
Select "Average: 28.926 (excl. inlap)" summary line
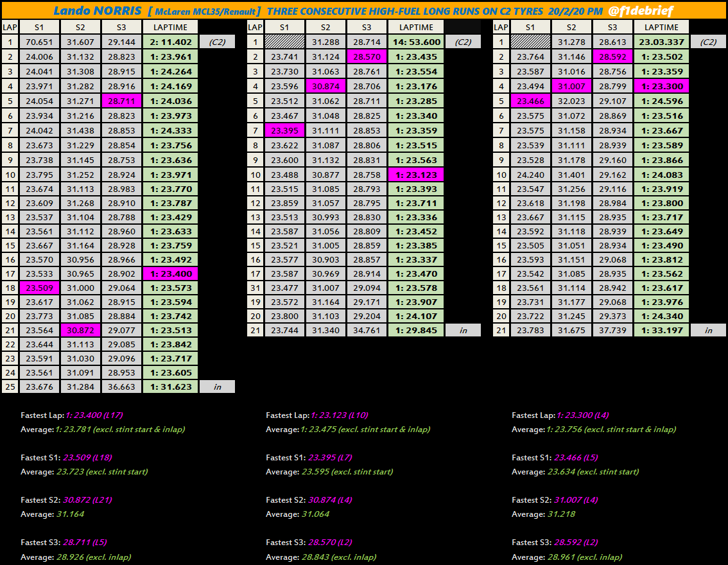[x=76, y=557]
